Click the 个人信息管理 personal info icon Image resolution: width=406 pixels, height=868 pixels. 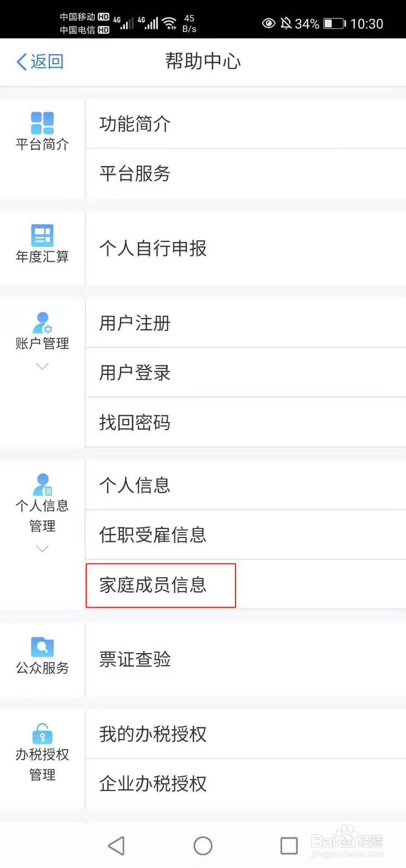tap(42, 484)
